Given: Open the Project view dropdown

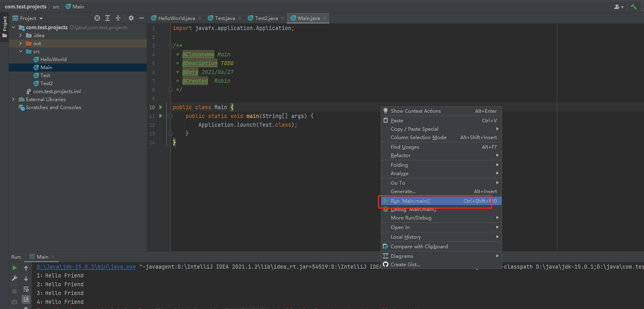Looking at the screenshot, I should pyautogui.click(x=41, y=18).
